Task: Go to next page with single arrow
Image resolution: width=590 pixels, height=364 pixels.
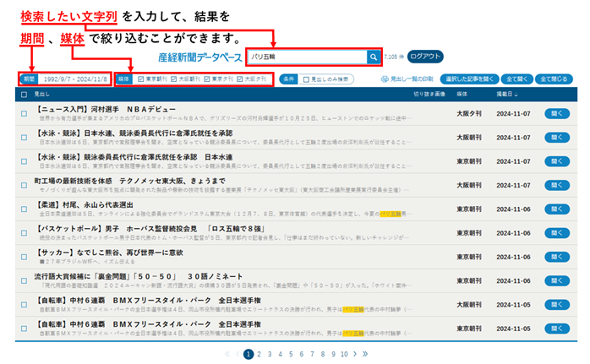Action: tap(355, 355)
